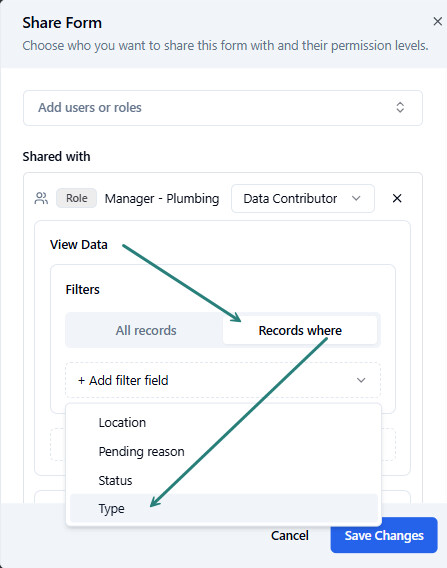Click the Role badge label
Viewport: 447px width, 568px height.
coord(76,198)
